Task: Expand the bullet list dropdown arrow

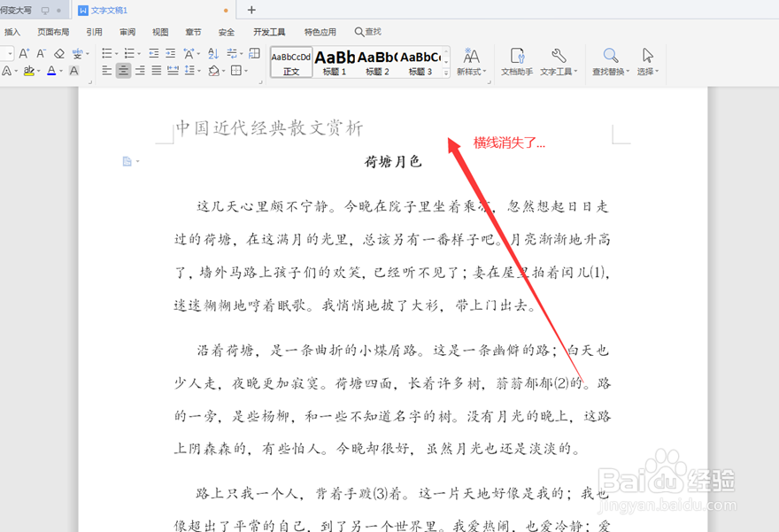Action: (x=117, y=54)
